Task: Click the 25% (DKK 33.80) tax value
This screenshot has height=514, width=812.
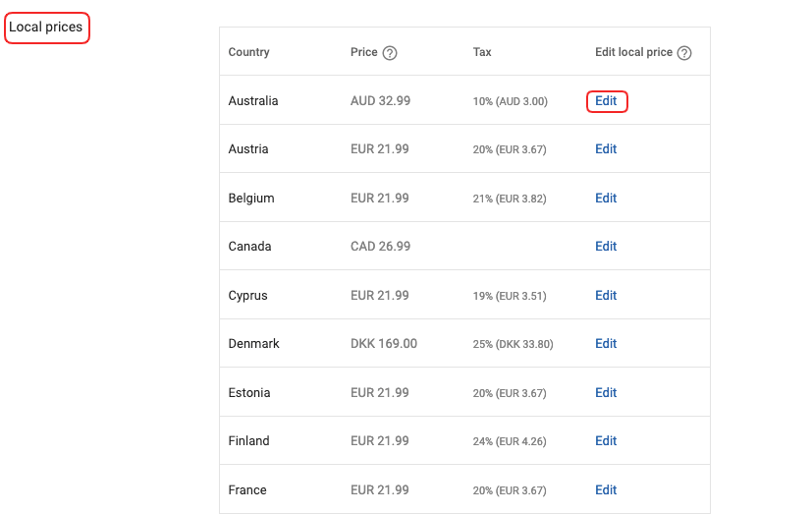Action: click(x=512, y=345)
